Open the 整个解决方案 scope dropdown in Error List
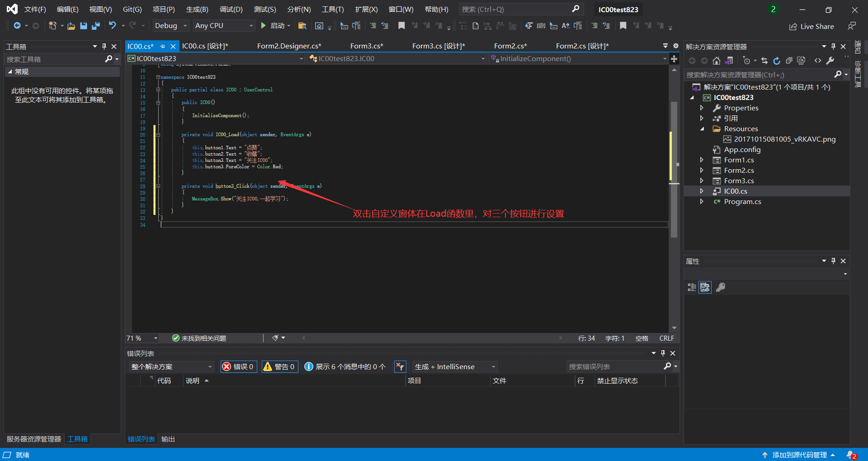 (171, 366)
